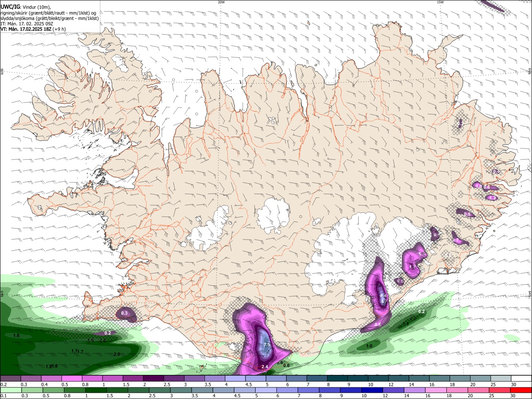The width and height of the screenshot is (532, 399).
Task: Click the top-row legend swatch labeled 2
Action: coord(153,379)
